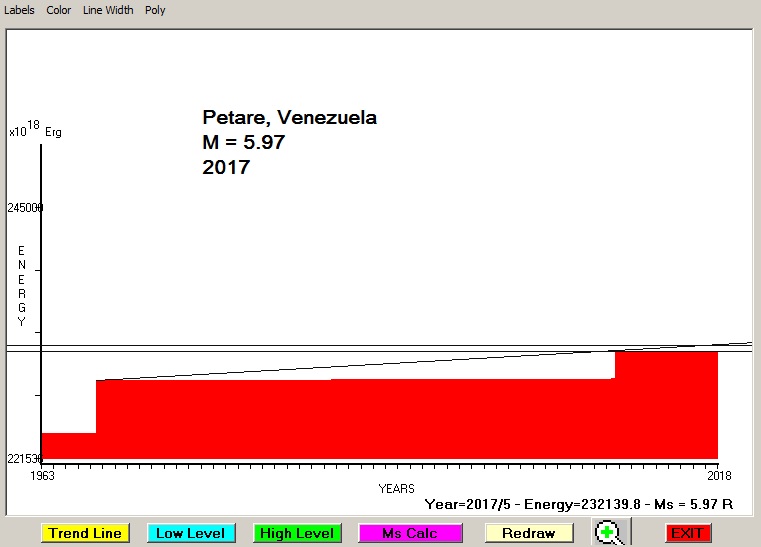Viewport: 761px width, 547px height.
Task: Click the 1963 start year label
Action: (x=41, y=475)
